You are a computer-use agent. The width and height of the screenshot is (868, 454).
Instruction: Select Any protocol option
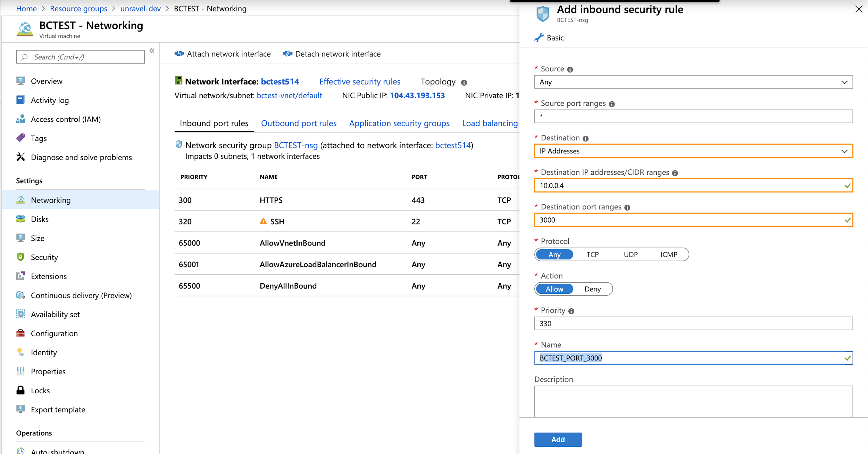click(554, 255)
